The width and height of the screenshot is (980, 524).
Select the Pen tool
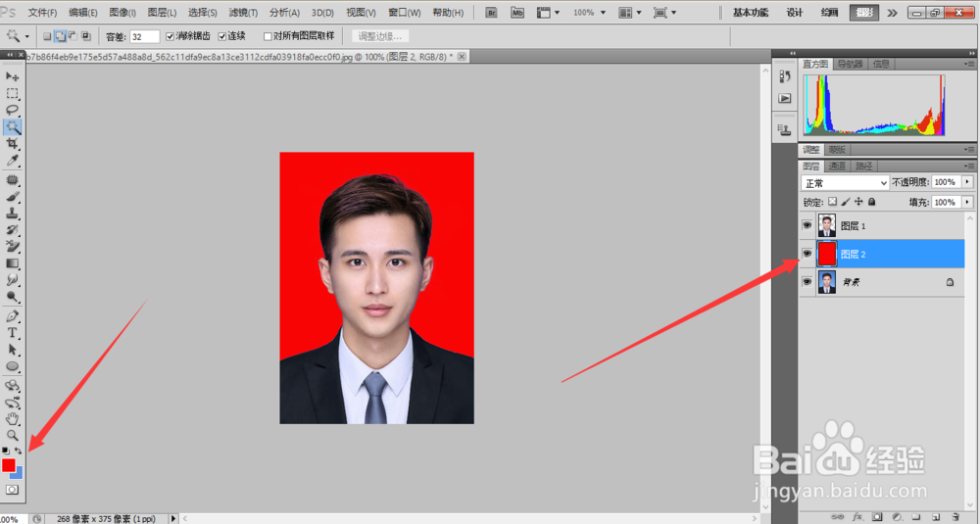click(12, 316)
